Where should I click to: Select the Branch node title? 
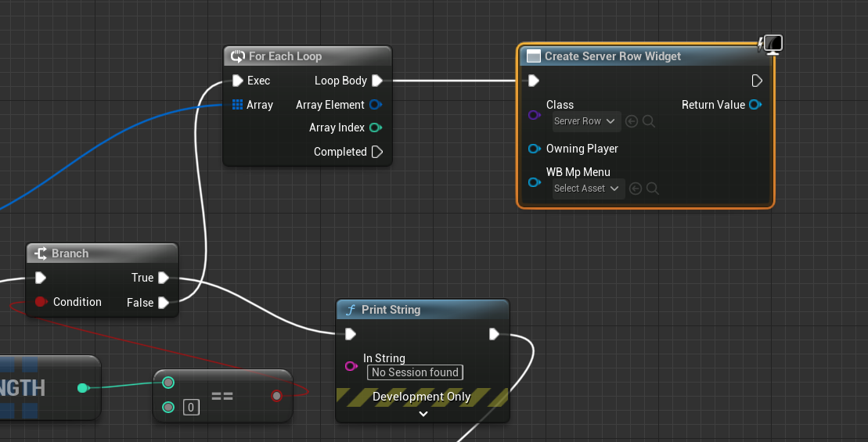pyautogui.click(x=70, y=253)
